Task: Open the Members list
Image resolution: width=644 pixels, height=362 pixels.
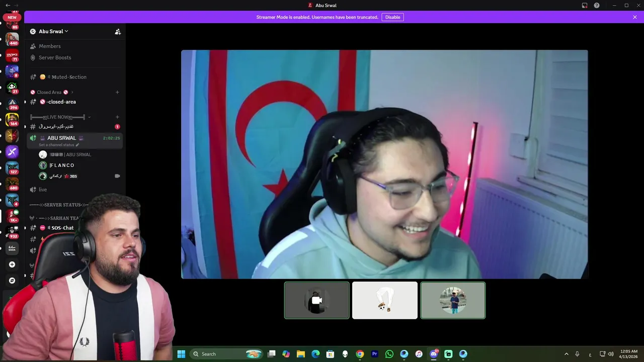Action: pyautogui.click(x=50, y=46)
